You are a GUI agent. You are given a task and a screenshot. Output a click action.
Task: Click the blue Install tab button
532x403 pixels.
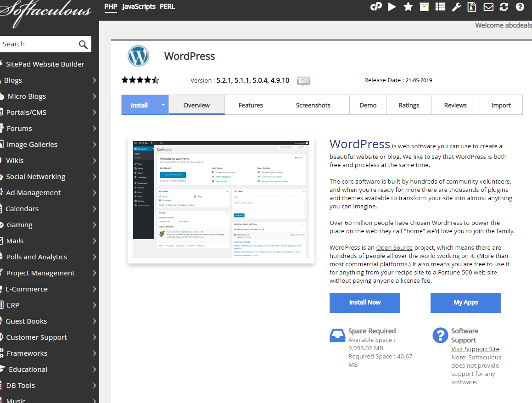(140, 105)
